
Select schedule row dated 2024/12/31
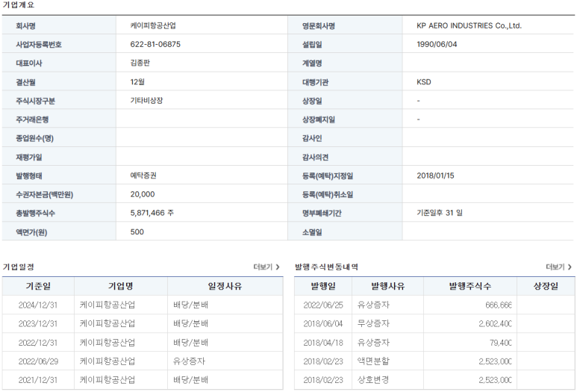pyautogui.click(x=143, y=305)
